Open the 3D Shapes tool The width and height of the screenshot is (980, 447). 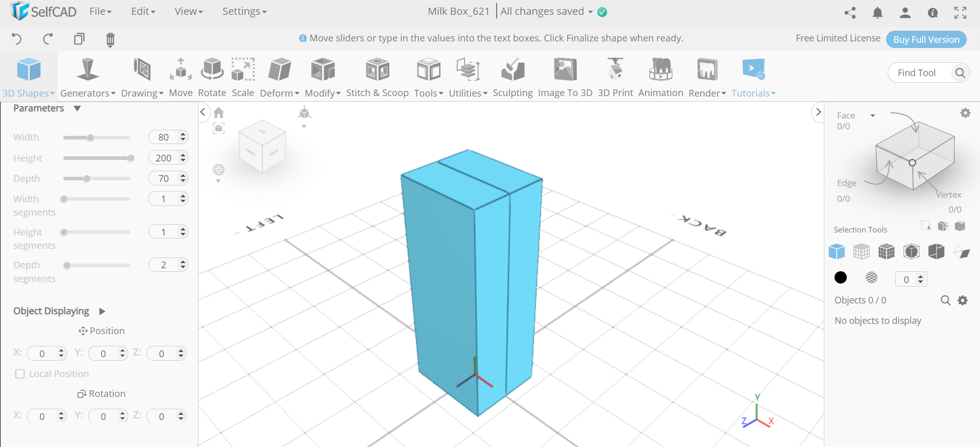coord(29,77)
